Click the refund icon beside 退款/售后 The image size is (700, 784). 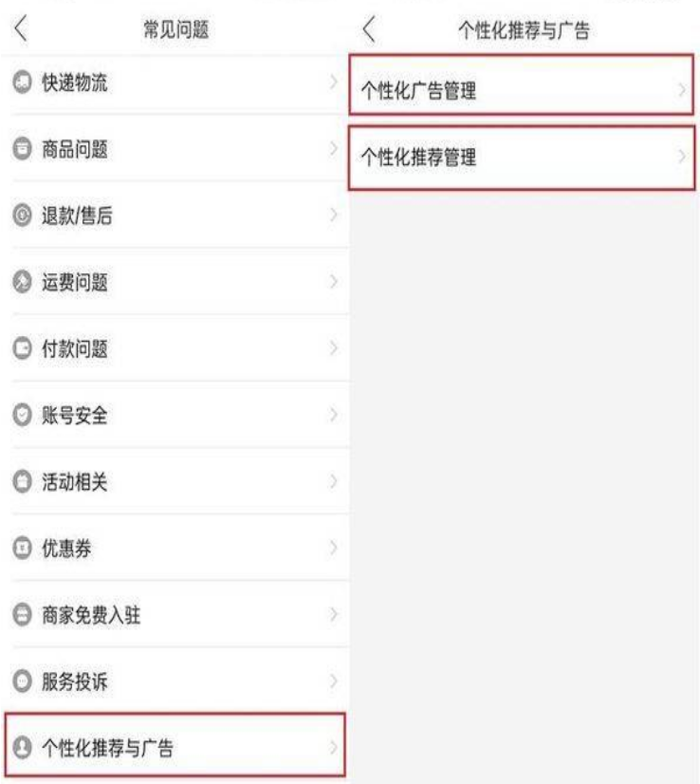point(22,215)
